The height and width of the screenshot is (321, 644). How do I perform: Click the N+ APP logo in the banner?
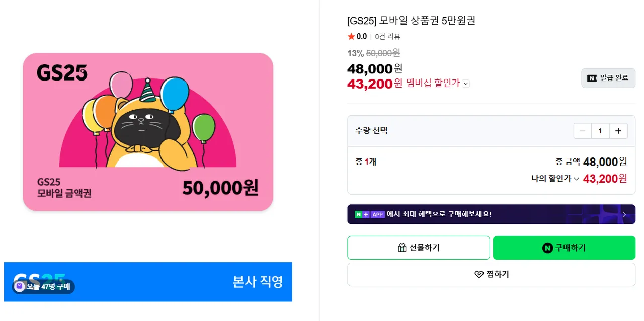coord(370,214)
